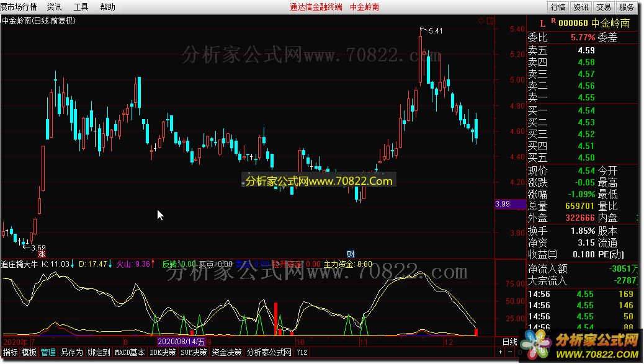Viewport: 644px width, 364px height.
Task: Click the minus zoom button at bottom
Action: click(x=510, y=352)
